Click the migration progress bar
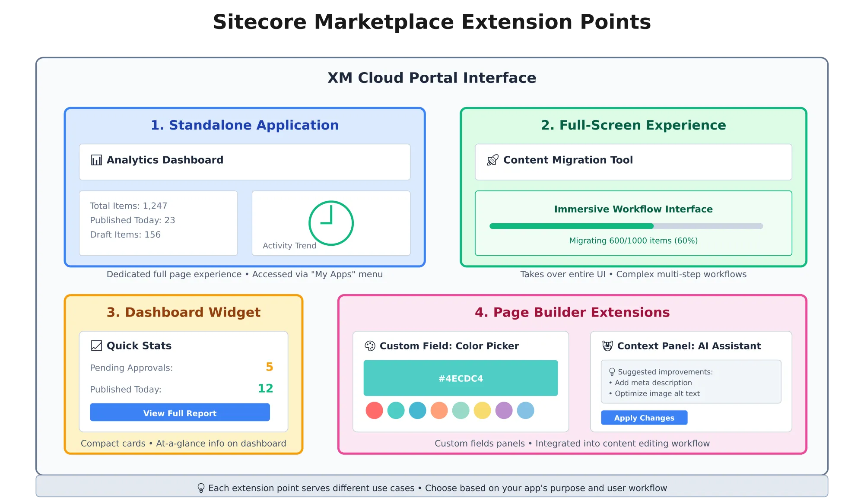This screenshot has width=864, height=504. pyautogui.click(x=626, y=226)
